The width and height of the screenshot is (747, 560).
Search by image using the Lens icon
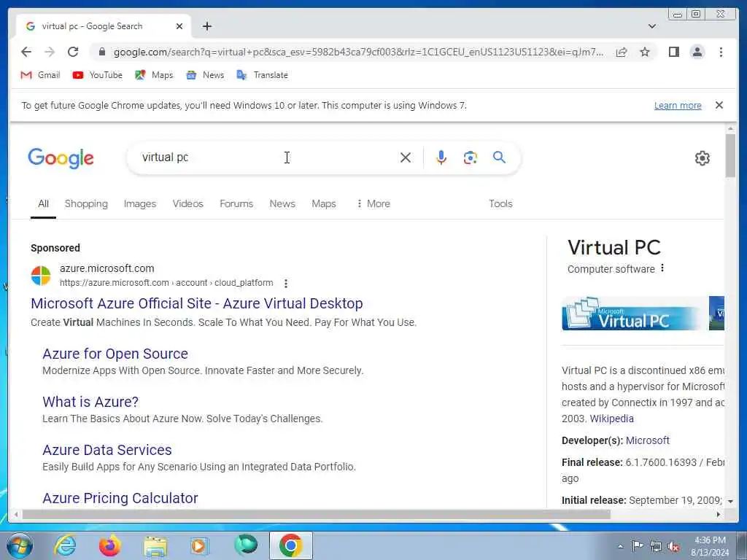coord(471,157)
